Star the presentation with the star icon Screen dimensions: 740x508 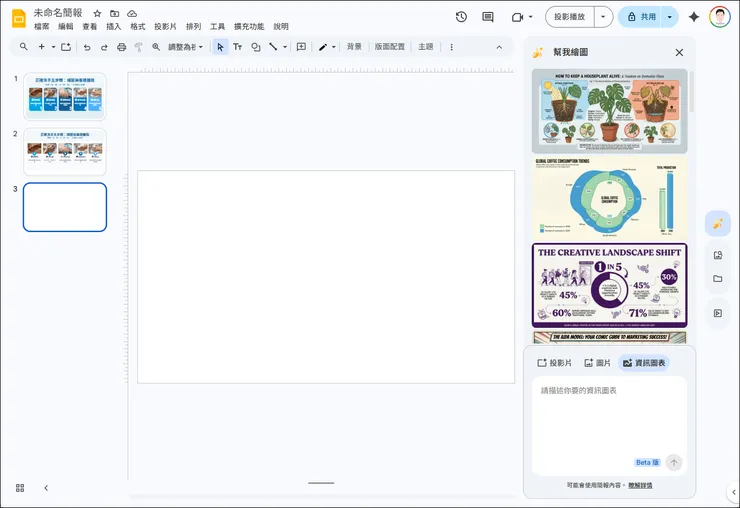(x=97, y=14)
